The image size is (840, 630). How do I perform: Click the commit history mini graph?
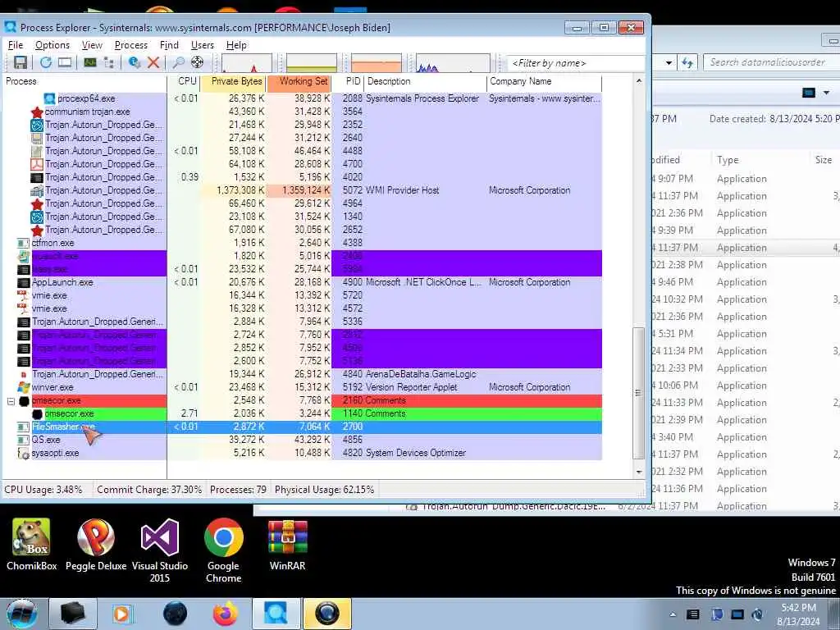pos(312,63)
